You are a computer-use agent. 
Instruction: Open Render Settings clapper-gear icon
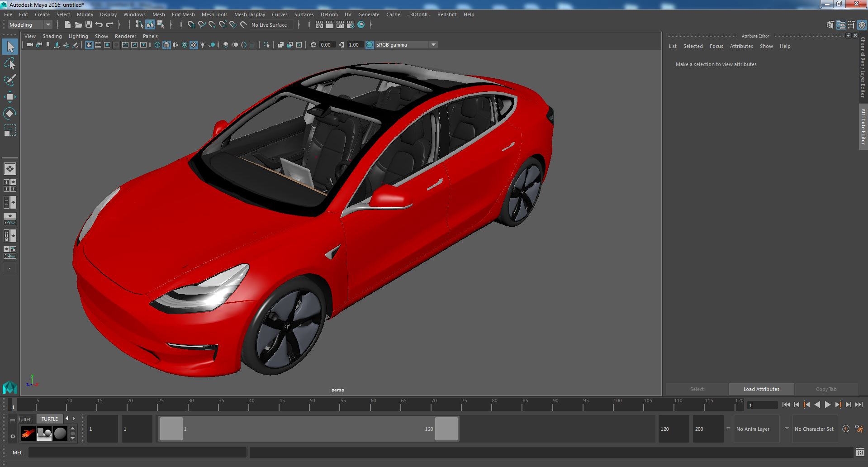tap(351, 25)
